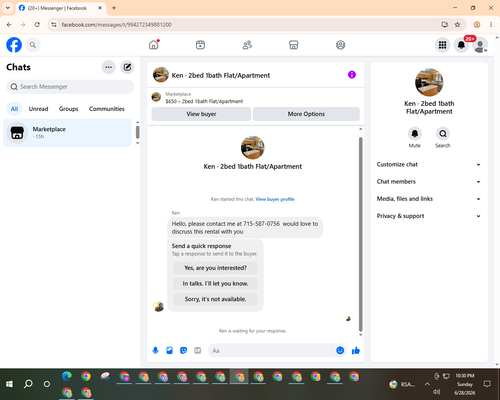Open the Friends icon in top navigation
500x400 pixels.
click(247, 45)
